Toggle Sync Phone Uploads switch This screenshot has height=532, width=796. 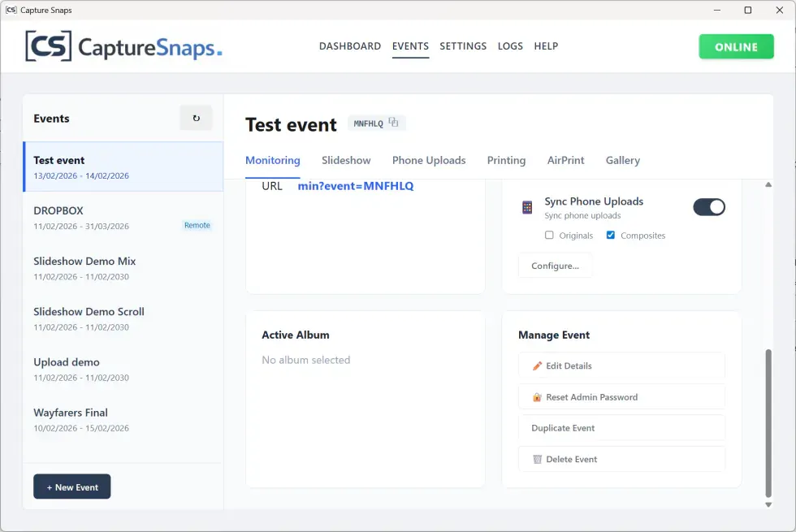(708, 207)
